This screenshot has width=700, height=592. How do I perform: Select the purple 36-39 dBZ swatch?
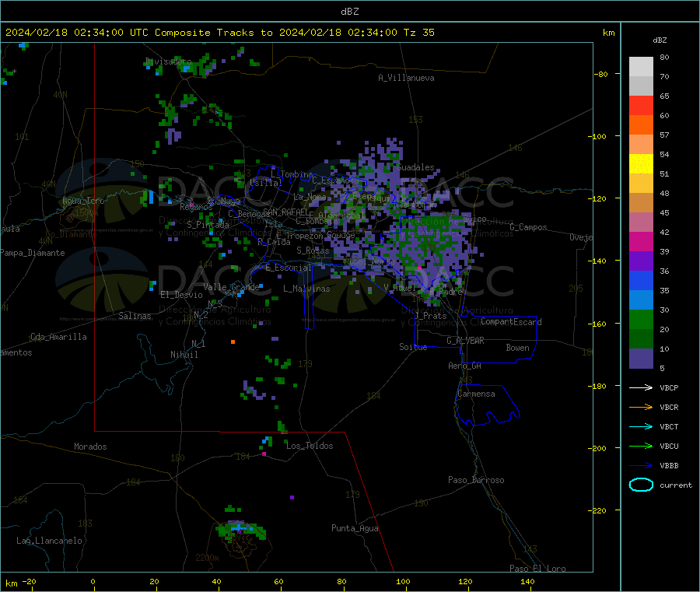tap(641, 261)
